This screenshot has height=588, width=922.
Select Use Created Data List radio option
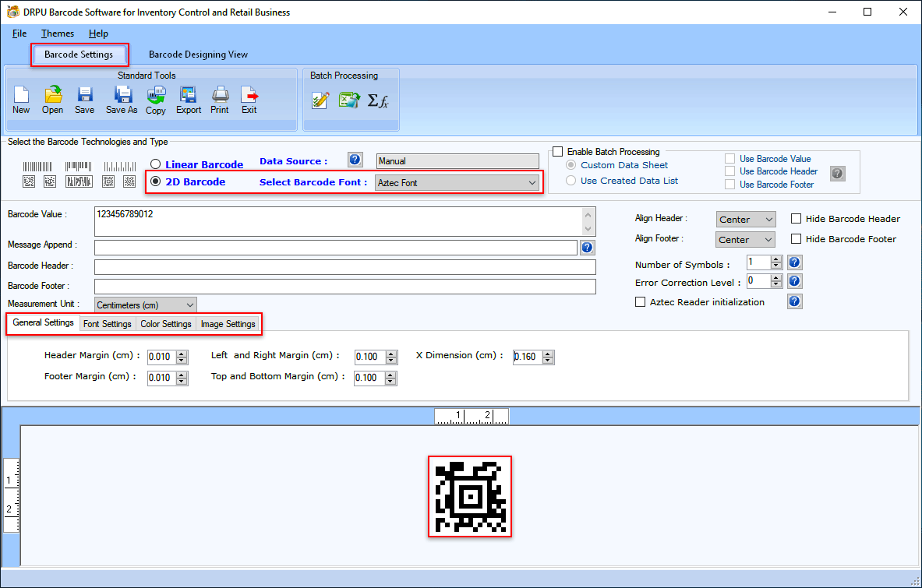click(571, 181)
